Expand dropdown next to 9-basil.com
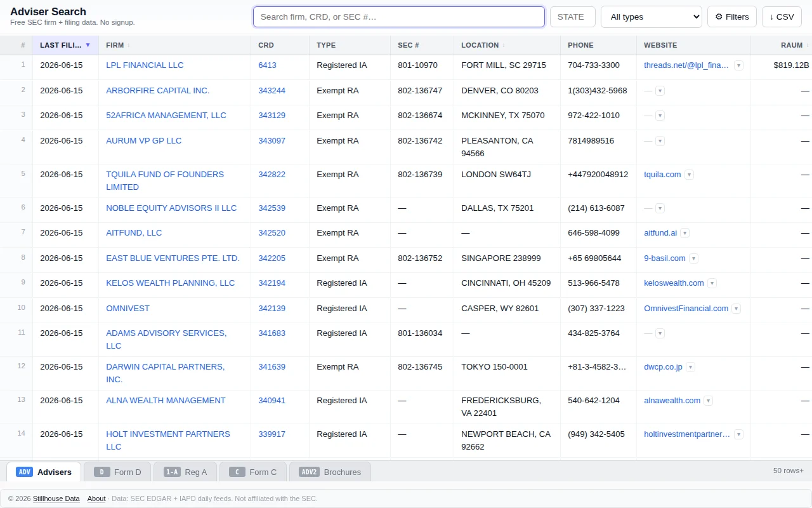 [693, 258]
